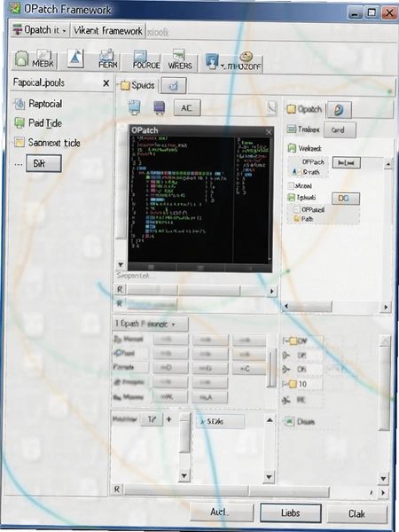Select the Welzack tree item

[305, 148]
